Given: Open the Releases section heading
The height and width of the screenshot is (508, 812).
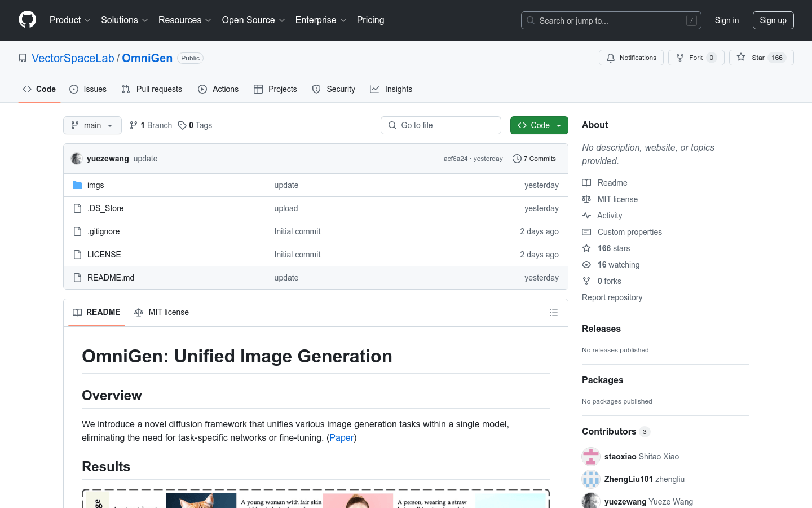Looking at the screenshot, I should tap(601, 329).
